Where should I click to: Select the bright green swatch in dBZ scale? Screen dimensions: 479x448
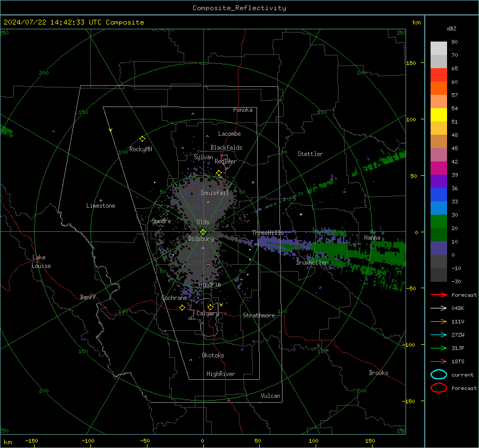click(439, 221)
